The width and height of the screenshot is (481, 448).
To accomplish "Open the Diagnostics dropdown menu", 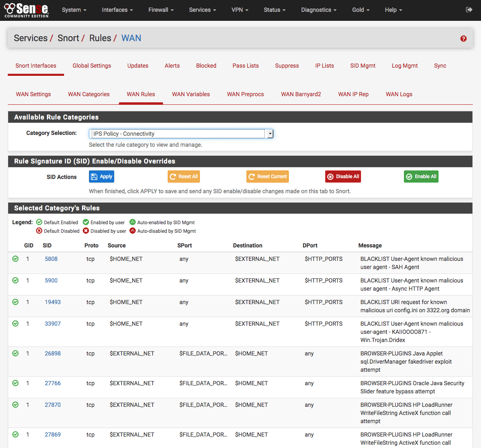I will (319, 10).
